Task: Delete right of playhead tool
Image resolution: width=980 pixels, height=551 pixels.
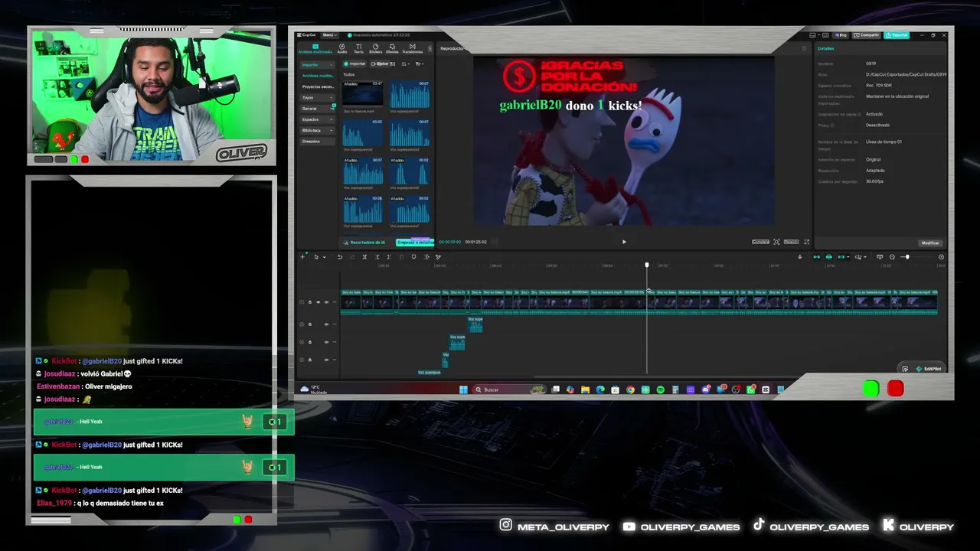Action: click(x=389, y=257)
